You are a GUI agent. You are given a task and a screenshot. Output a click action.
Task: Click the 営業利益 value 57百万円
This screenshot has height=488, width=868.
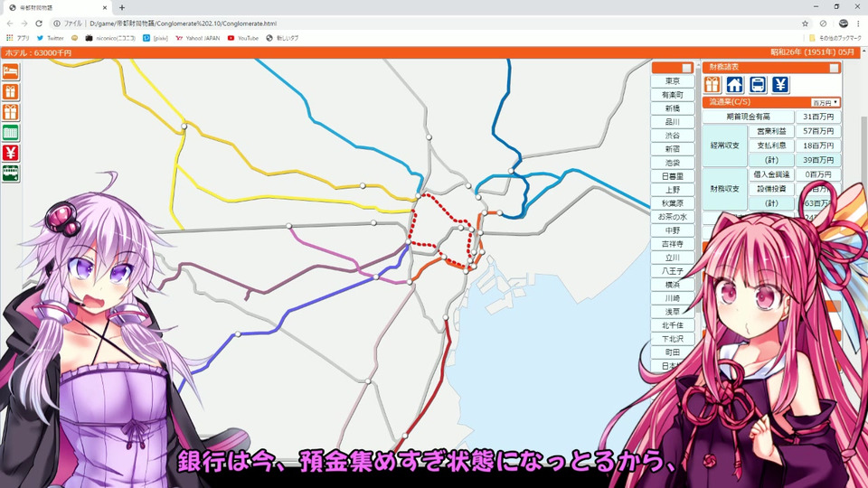click(818, 131)
